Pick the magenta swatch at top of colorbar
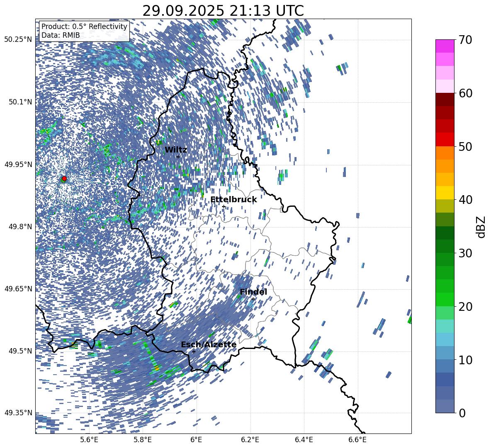491x448 pixels. [x=445, y=46]
